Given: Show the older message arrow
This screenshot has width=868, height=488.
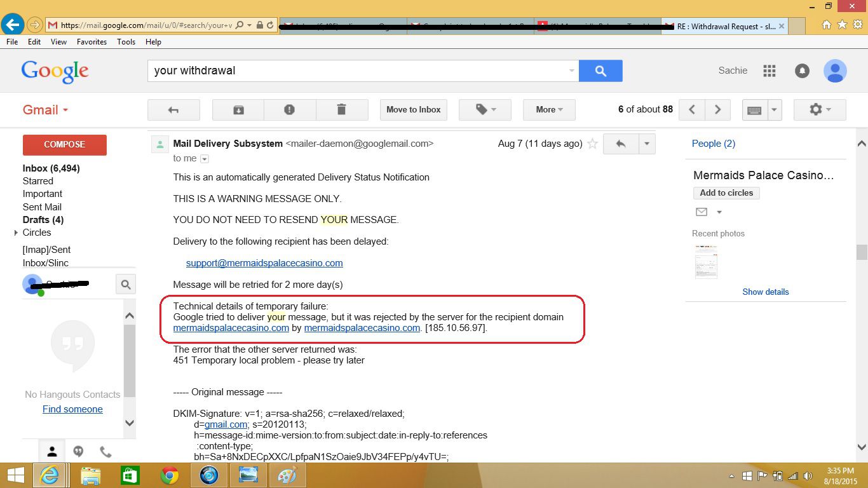Looking at the screenshot, I should (x=717, y=109).
